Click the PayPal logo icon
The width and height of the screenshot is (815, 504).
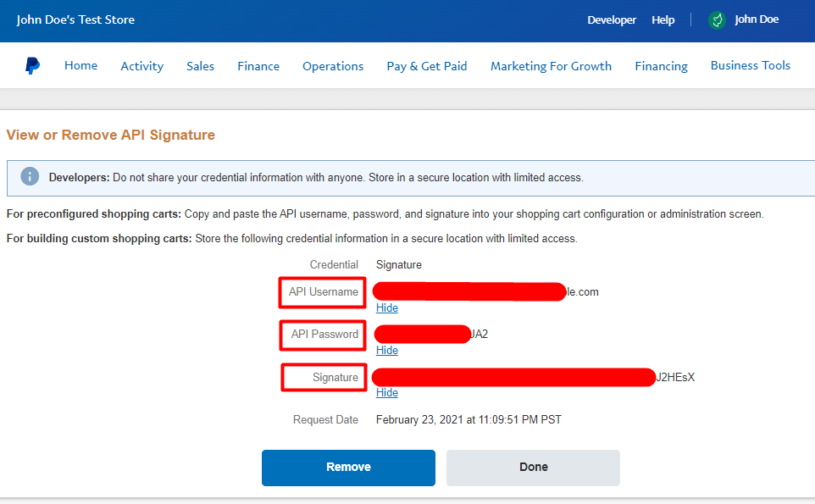click(x=32, y=66)
